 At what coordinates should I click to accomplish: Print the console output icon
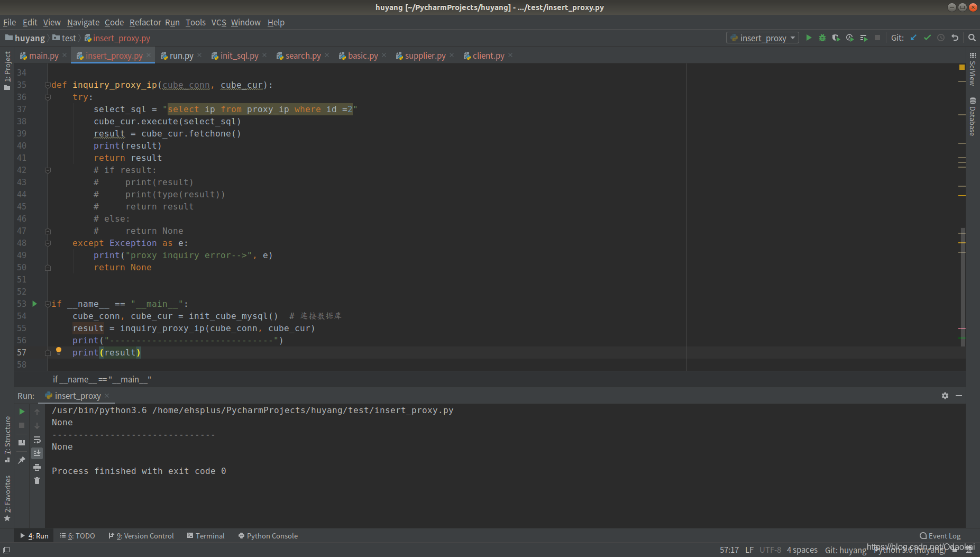tap(37, 467)
